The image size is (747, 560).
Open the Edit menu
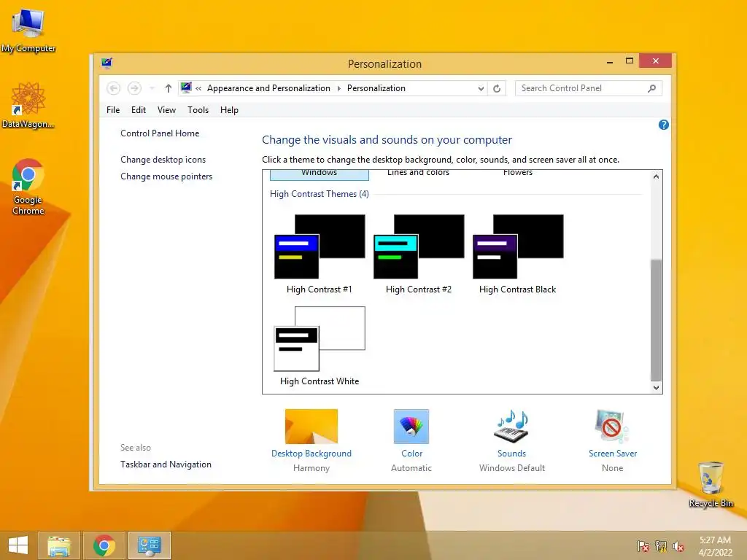pos(138,110)
